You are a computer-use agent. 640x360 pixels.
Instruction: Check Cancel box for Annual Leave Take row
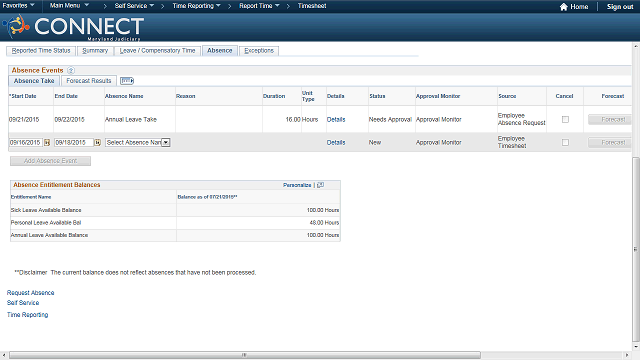pyautogui.click(x=565, y=120)
